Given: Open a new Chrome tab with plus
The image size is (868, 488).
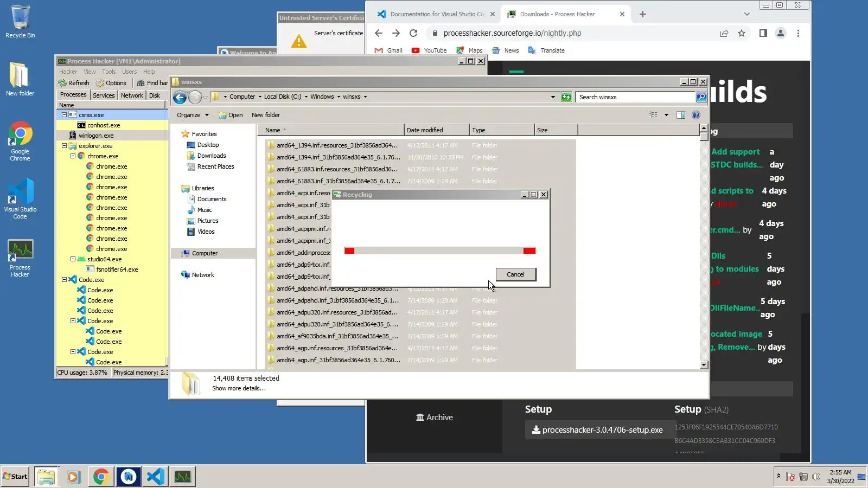Looking at the screenshot, I should [x=643, y=14].
